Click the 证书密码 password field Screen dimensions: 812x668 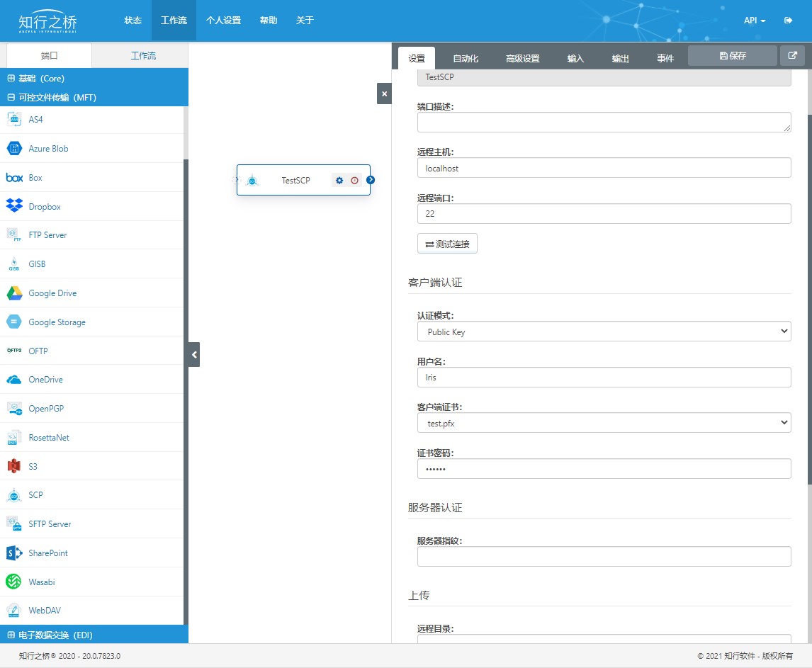[x=604, y=469]
